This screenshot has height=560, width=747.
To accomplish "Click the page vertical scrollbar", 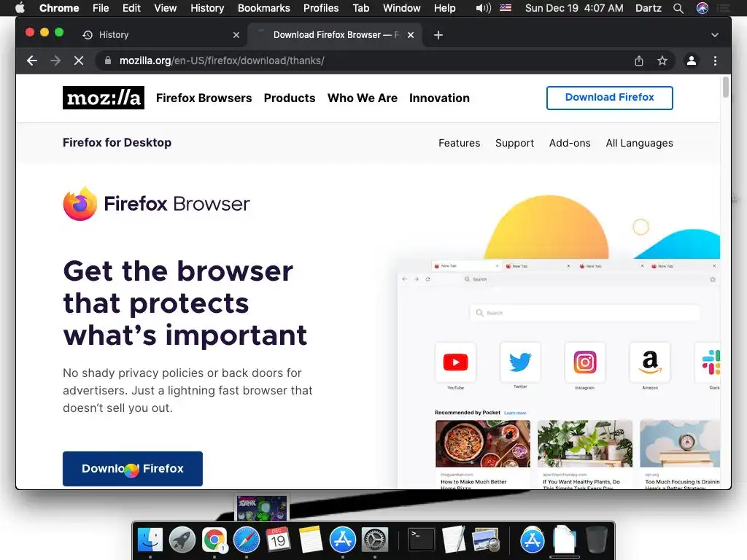I will [725, 87].
